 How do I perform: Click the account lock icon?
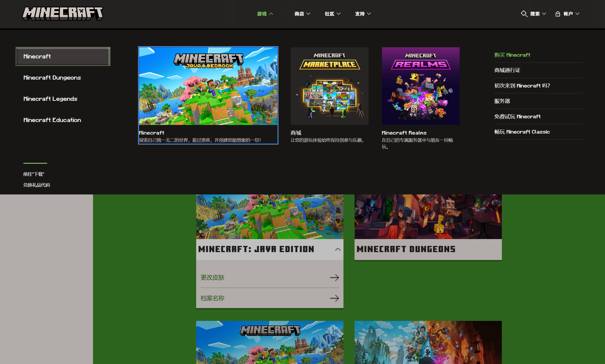pos(557,14)
